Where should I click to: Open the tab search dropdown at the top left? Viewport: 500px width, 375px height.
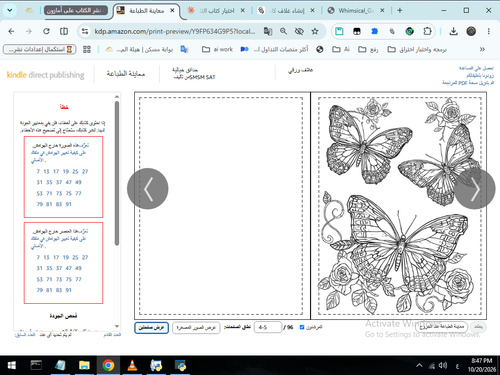pos(10,10)
